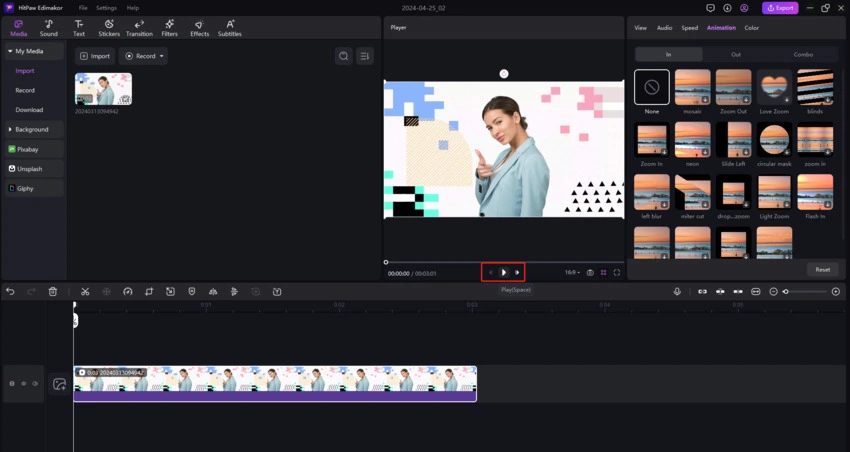Click the Import button
Viewport: 850px width, 452px height.
[95, 56]
